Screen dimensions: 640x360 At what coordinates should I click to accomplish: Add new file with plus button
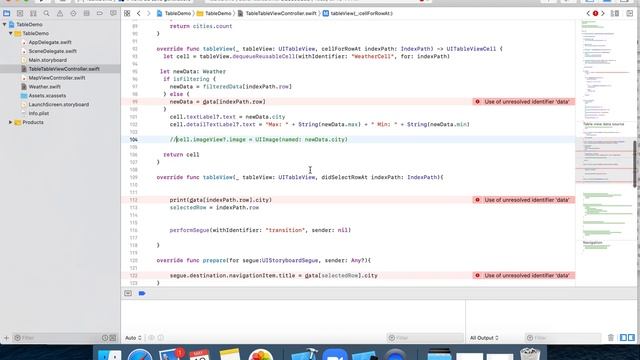[x=6, y=338]
